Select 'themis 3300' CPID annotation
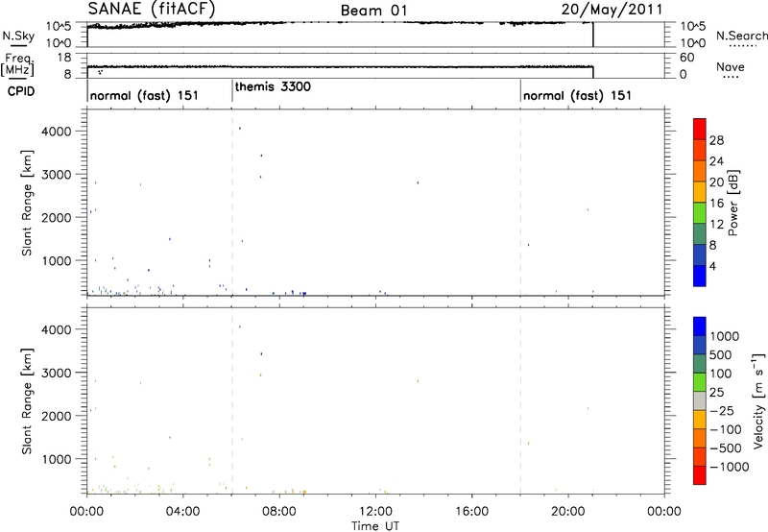This screenshot has height=532, width=768. (273, 86)
